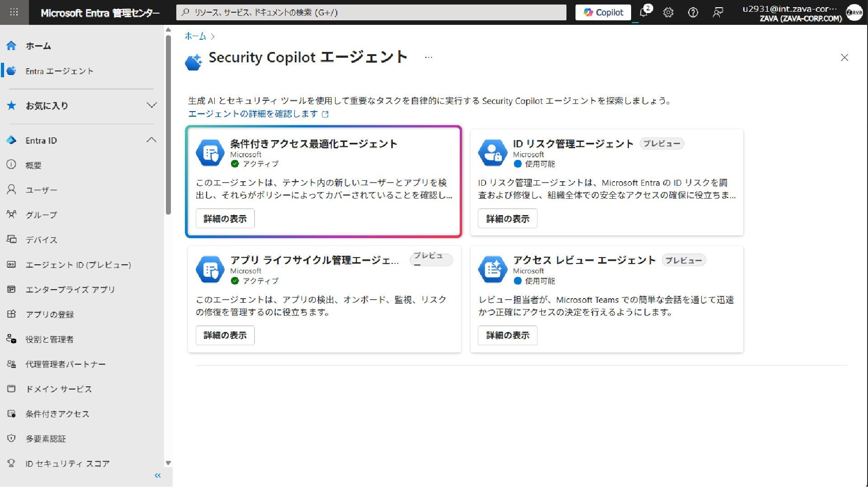The image size is (868, 488).
Task: Collapse the sidebar with double-chevron icon
Action: 158,475
